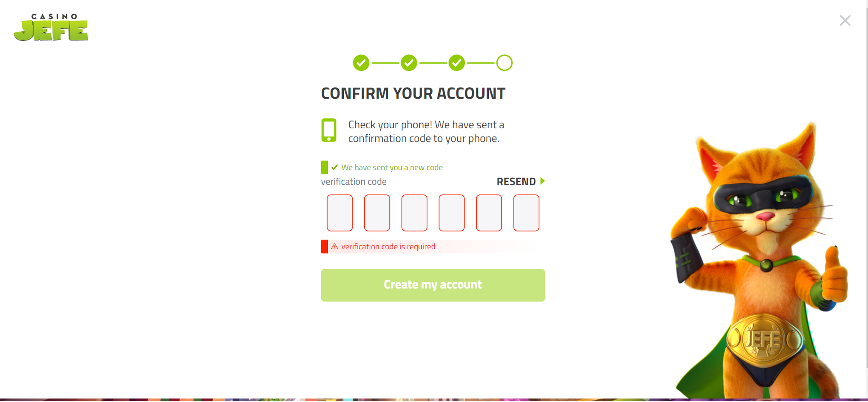Click the Create my account button
Screen dimensions: 868x402
point(433,285)
